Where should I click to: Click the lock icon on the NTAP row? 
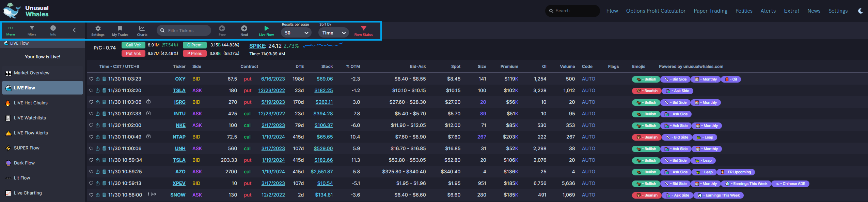(148, 136)
